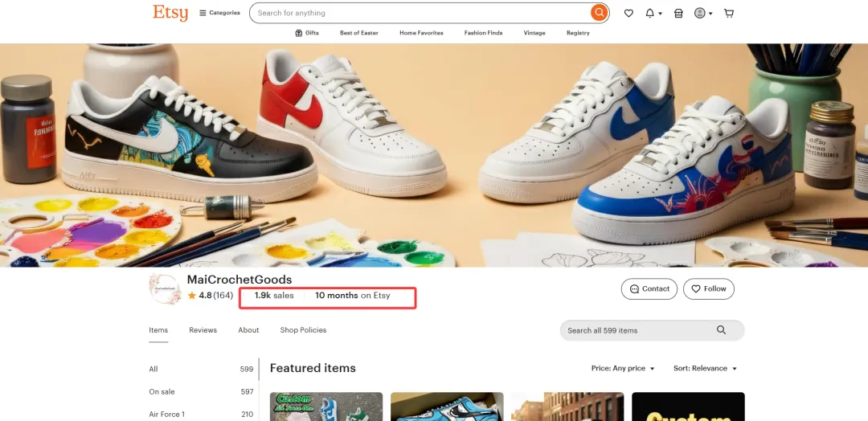Click the Search for anything field
Viewport: 868px width, 421px height.
420,13
